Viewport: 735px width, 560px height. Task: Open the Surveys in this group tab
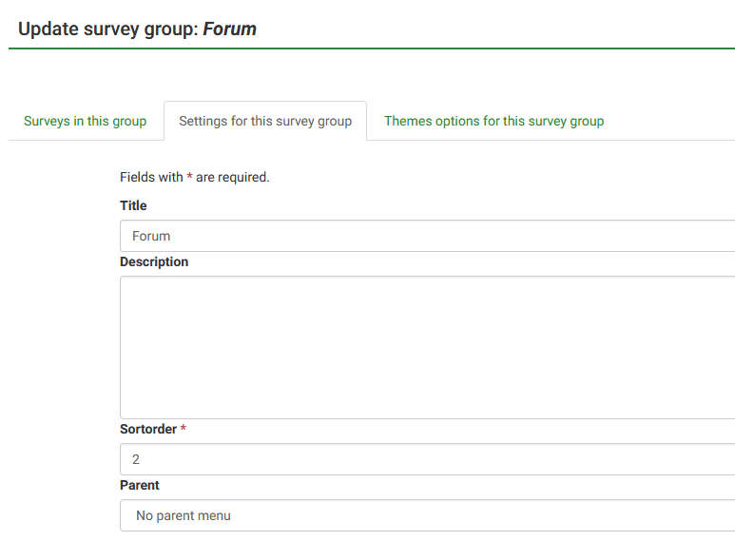click(x=85, y=121)
